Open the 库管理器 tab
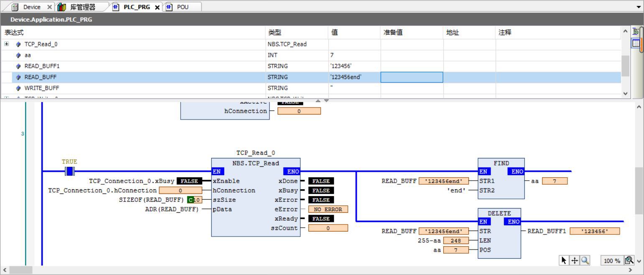644x275 pixels. point(82,7)
